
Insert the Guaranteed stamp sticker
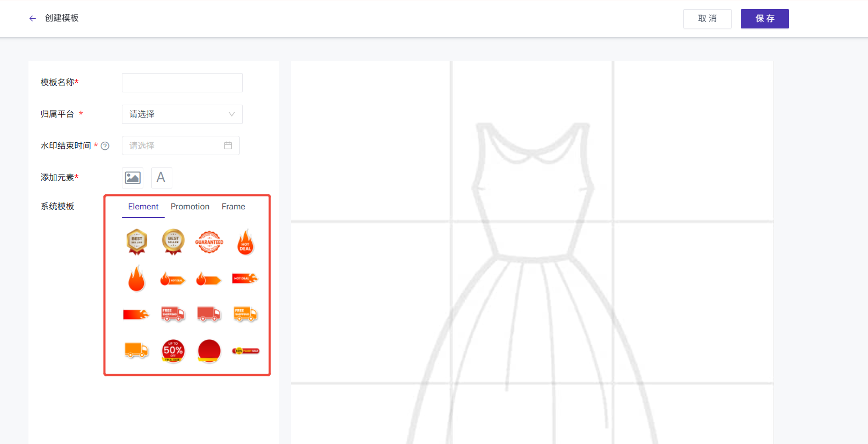[x=209, y=242]
